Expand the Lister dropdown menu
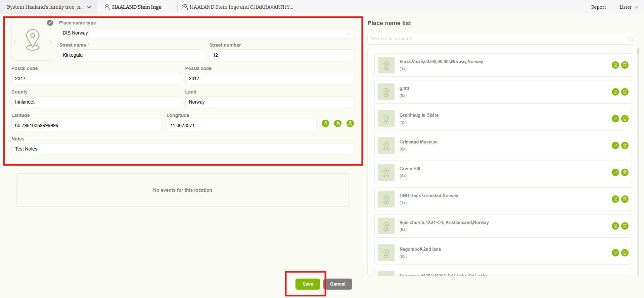Screen dimensions: 644x298 coord(628,7)
